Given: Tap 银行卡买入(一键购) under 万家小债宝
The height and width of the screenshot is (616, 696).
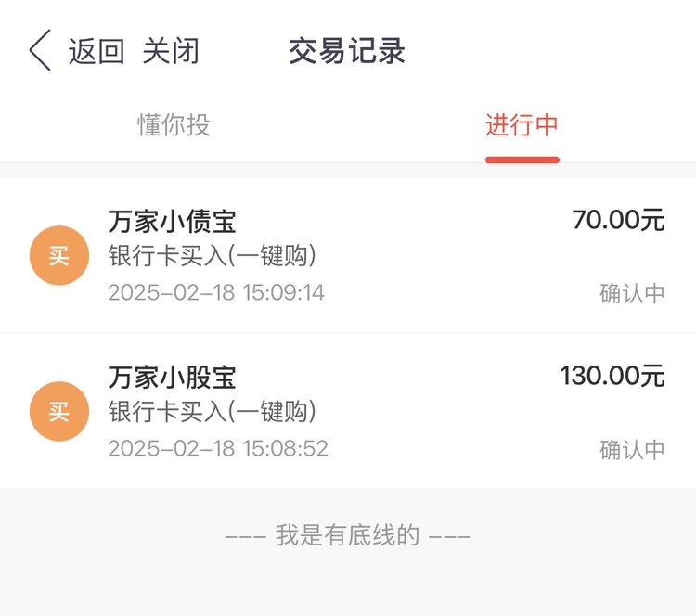Looking at the screenshot, I should (213, 256).
